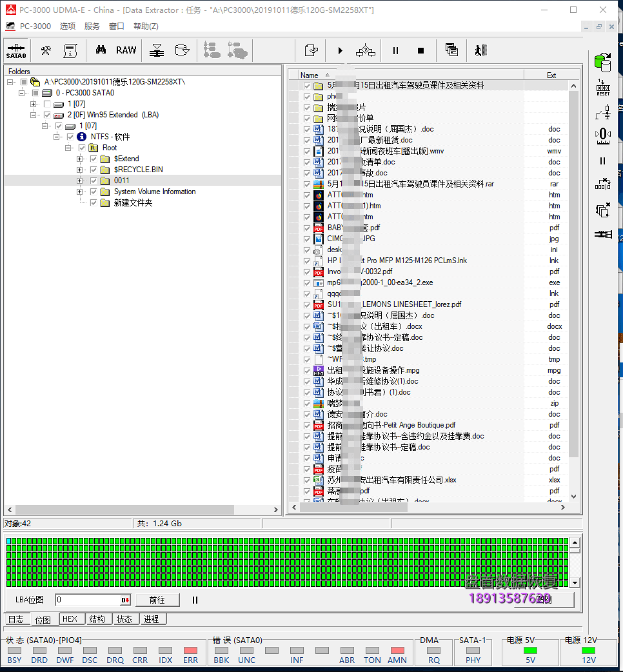The image size is (623, 672).
Task: Collapse the Root folder node
Action: click(68, 148)
